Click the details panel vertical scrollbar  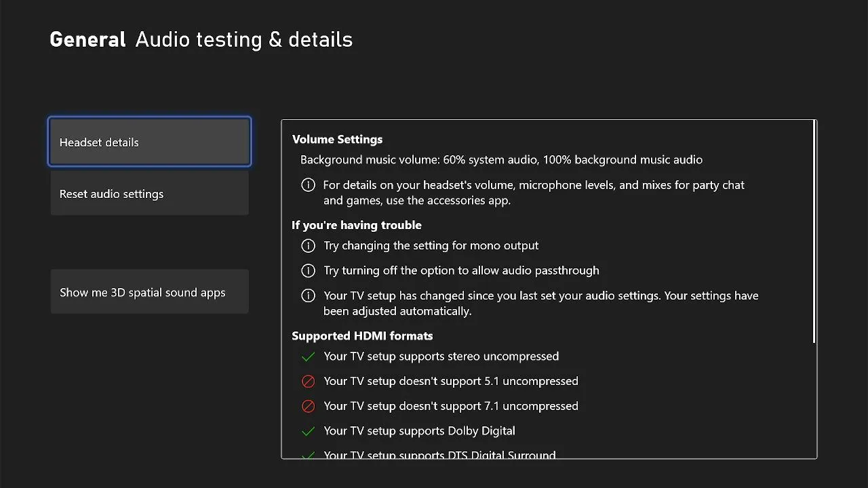814,232
